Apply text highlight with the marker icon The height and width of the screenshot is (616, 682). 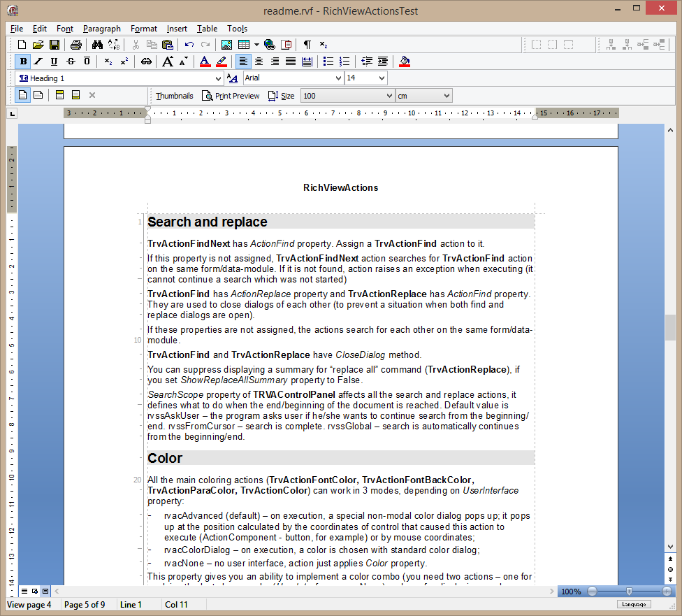(x=222, y=62)
